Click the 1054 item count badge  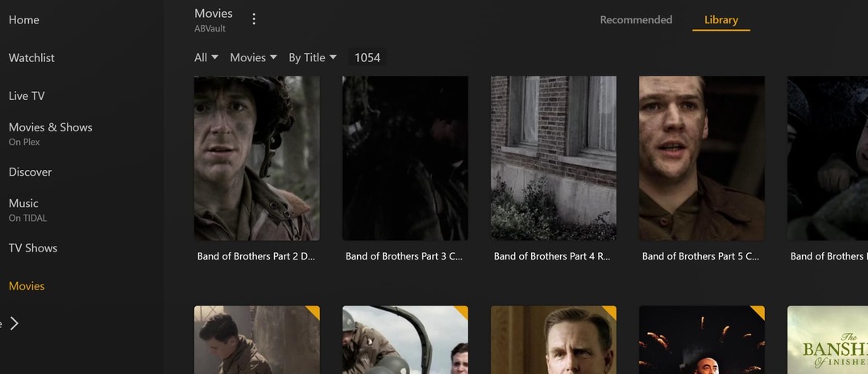point(368,57)
